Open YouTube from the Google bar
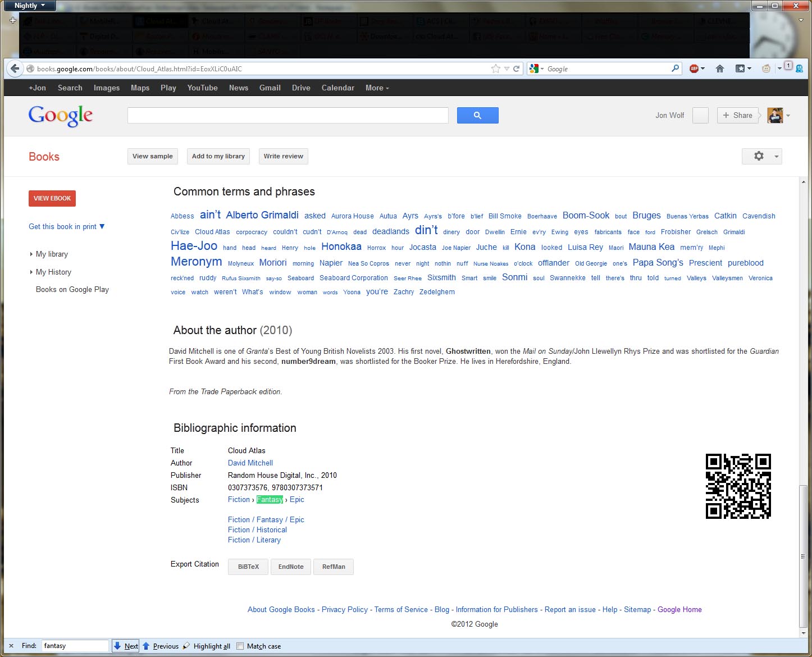This screenshot has width=812, height=657. coord(202,88)
